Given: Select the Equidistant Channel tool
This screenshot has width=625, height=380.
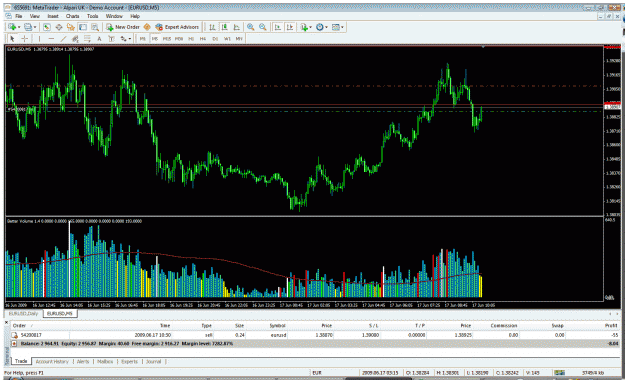Looking at the screenshot, I should click(75, 39).
